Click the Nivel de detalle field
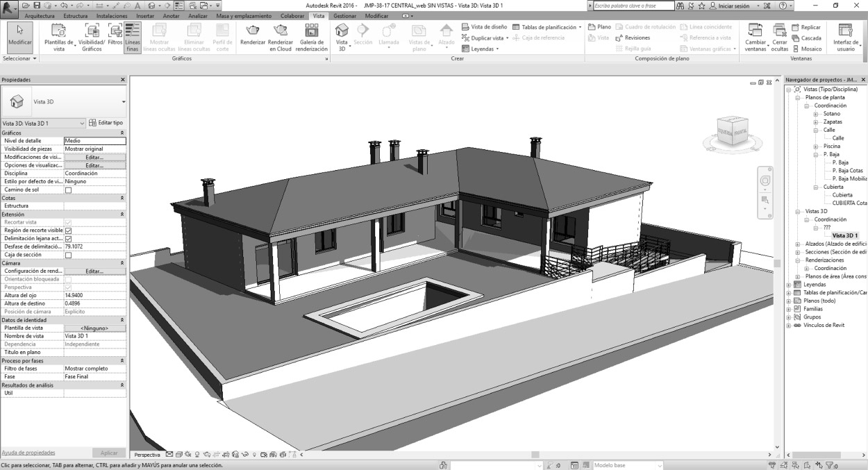This screenshot has height=470, width=868. coord(94,141)
